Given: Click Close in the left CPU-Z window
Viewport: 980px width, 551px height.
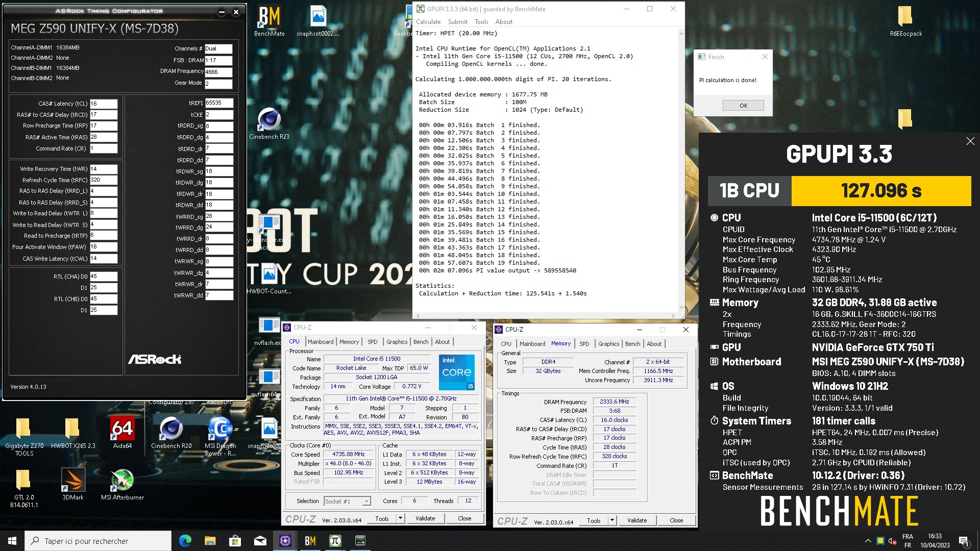Looking at the screenshot, I should [464, 518].
